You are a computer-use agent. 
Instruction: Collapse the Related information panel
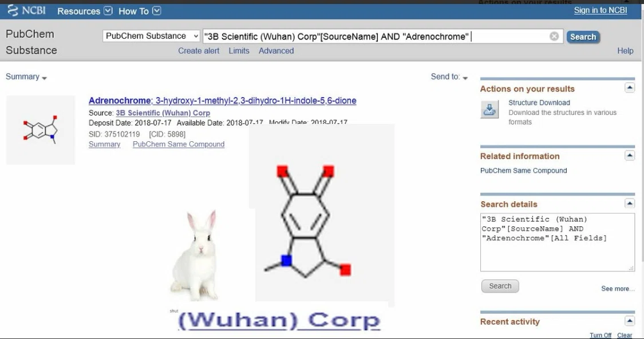click(629, 155)
